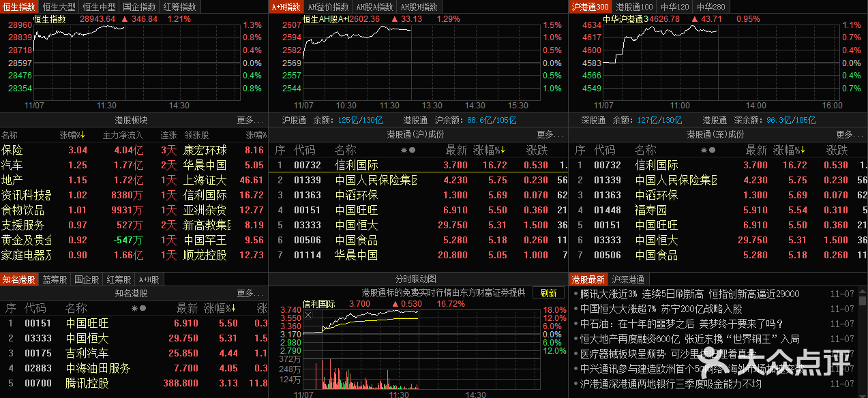Open 红筹股 tab in bottom panel
Screen dimensions: 868x398
pos(120,279)
